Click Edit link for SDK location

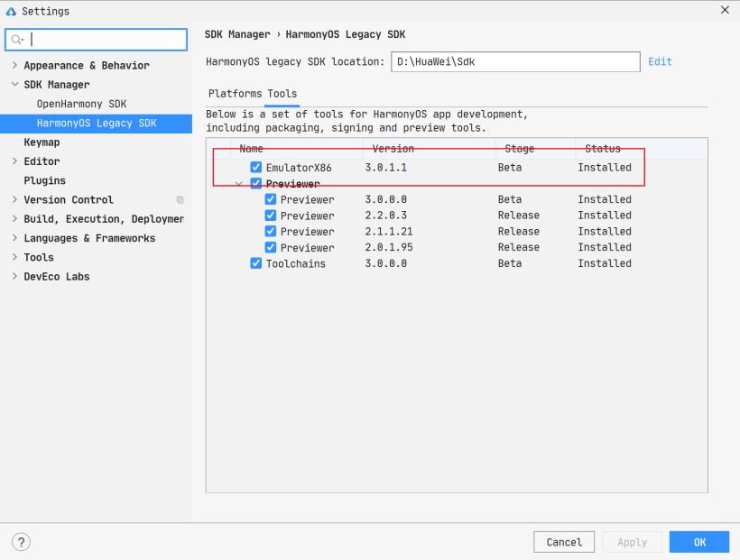coord(660,62)
